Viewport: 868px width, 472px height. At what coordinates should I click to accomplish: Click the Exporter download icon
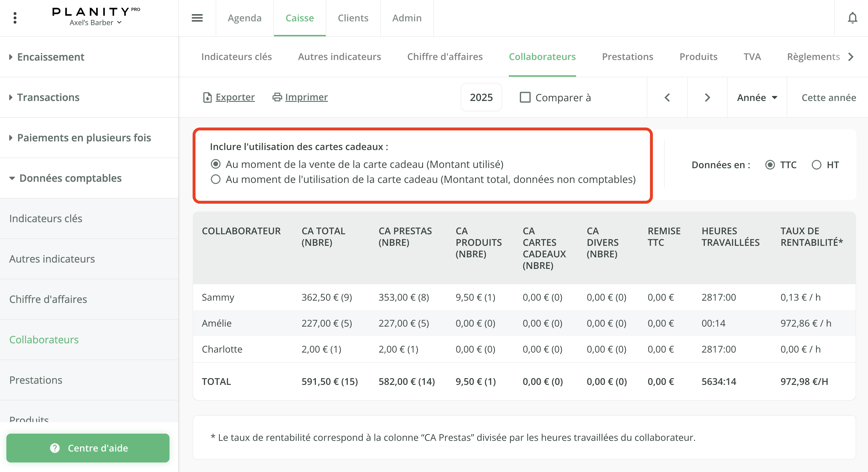[208, 97]
